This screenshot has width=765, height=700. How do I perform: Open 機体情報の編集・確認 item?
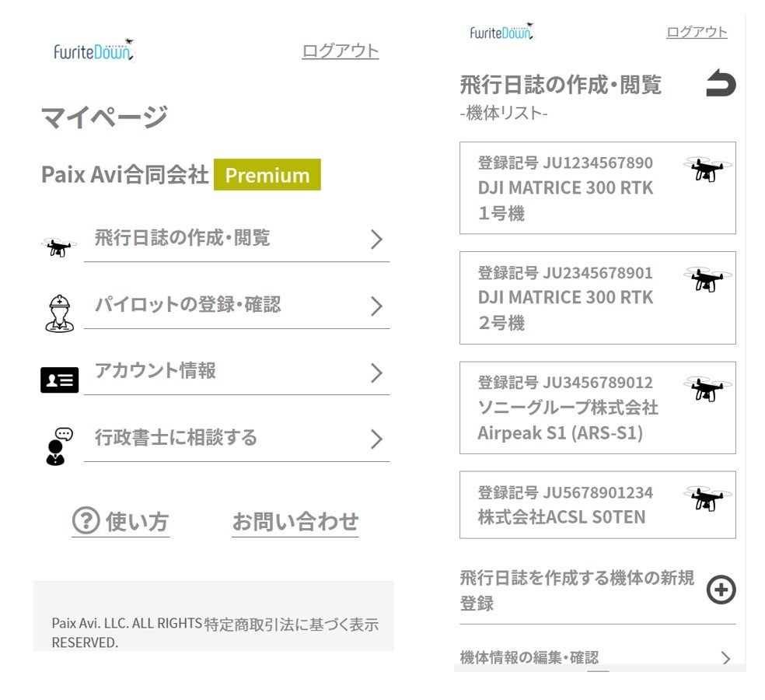[x=598, y=657]
